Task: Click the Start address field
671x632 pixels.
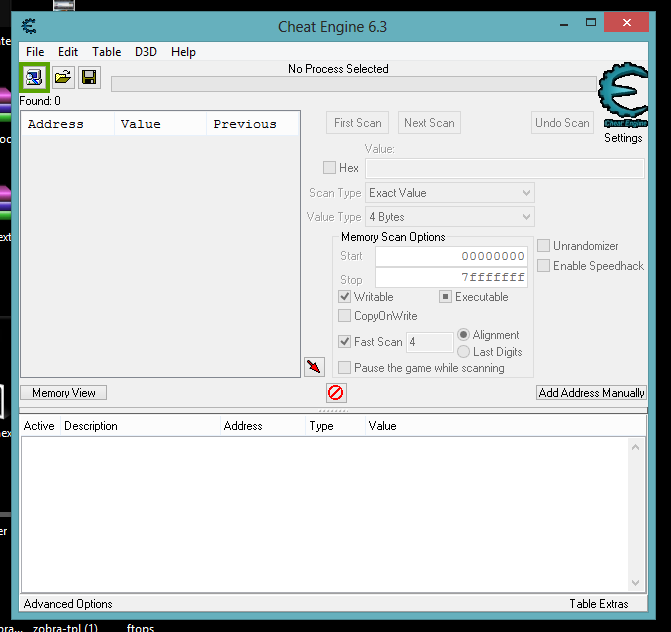Action: [x=451, y=256]
